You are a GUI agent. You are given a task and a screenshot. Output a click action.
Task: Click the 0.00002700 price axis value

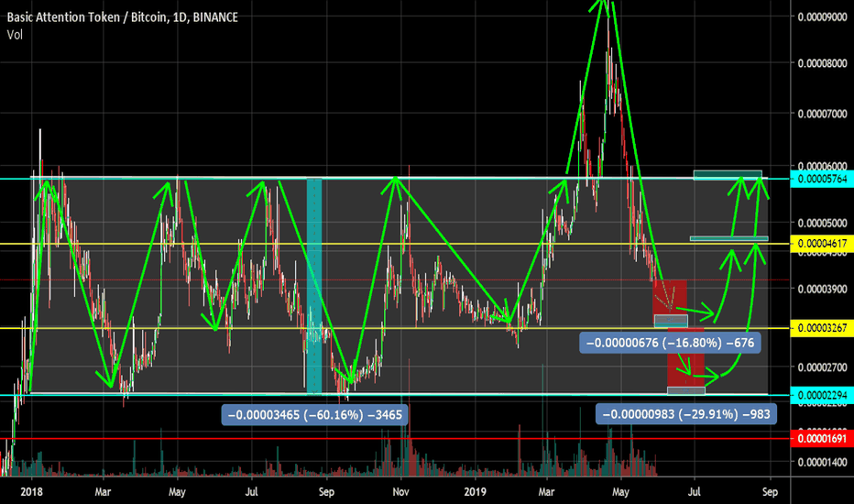[823, 367]
